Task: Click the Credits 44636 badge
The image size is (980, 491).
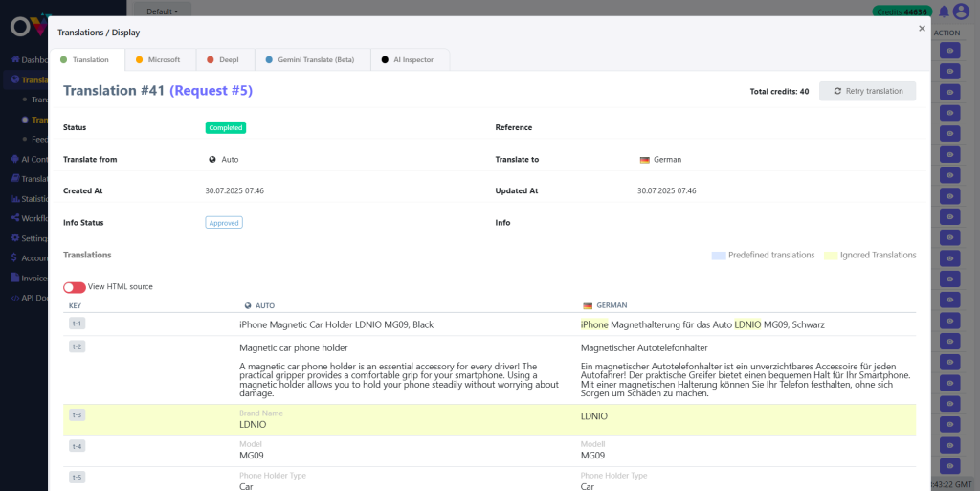Action: tap(902, 11)
